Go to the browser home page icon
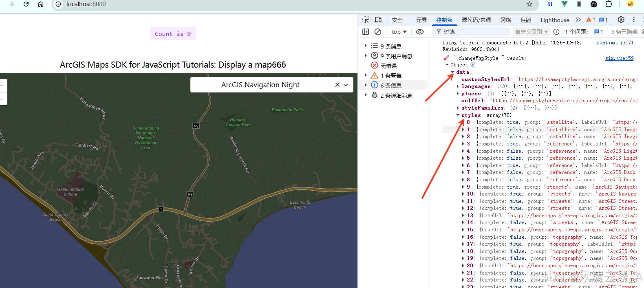 41,4
